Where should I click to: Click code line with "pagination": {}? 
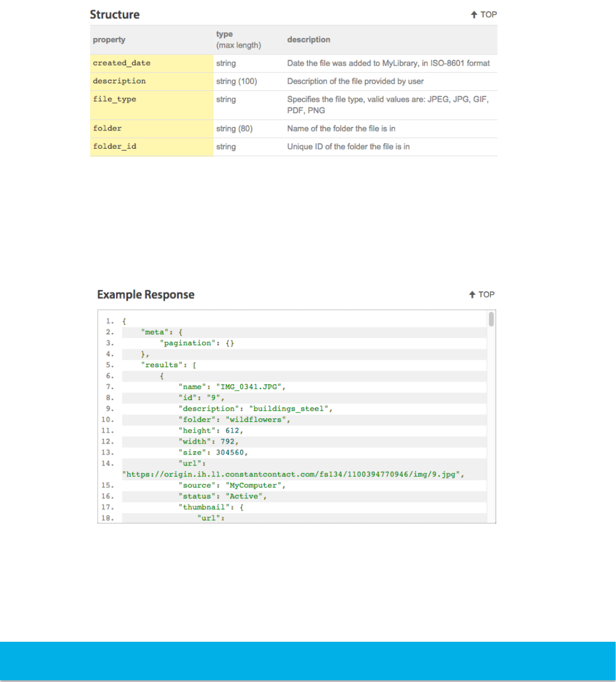point(197,343)
